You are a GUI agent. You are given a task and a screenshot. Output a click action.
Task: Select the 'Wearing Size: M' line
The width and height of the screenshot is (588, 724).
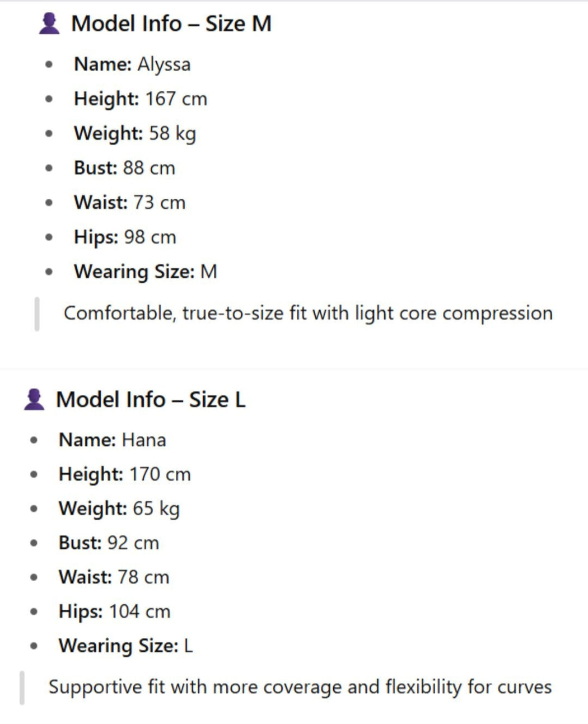tap(146, 272)
